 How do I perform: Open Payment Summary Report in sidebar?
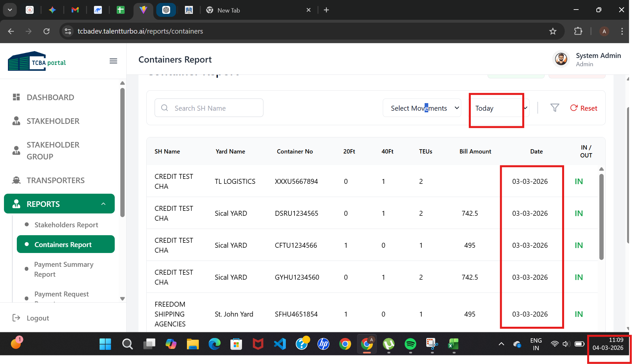click(64, 269)
